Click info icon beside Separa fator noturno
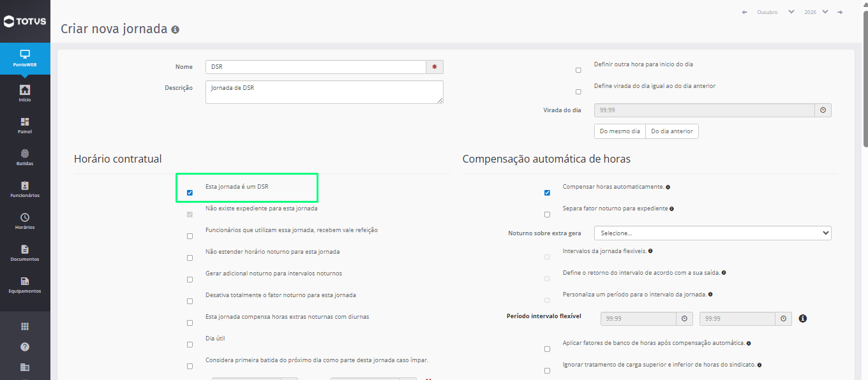Screen dimensions: 868x380 coord(672,209)
